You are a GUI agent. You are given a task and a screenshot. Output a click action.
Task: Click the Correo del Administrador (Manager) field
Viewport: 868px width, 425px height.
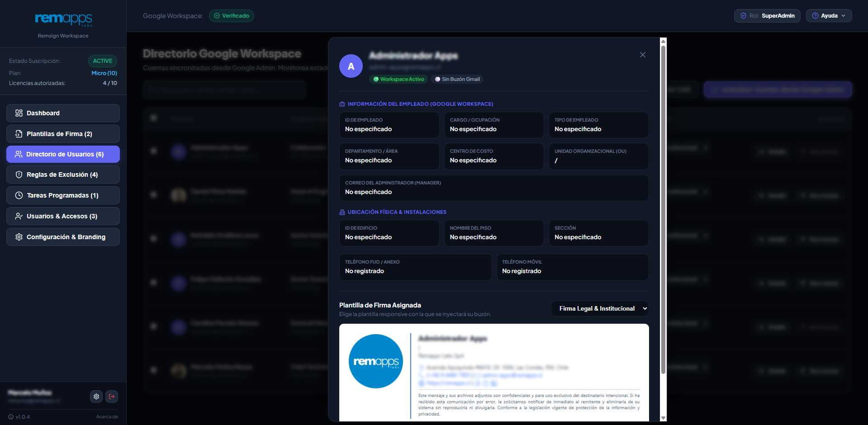(494, 188)
